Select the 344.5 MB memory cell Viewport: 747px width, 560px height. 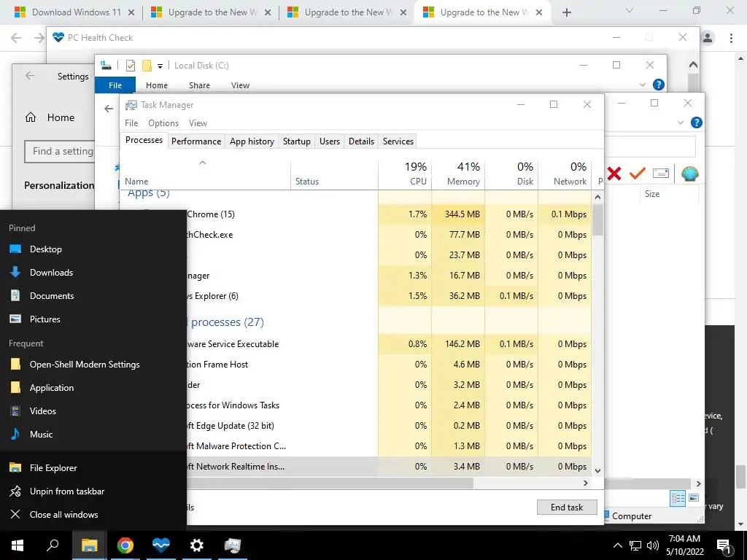pyautogui.click(x=458, y=214)
